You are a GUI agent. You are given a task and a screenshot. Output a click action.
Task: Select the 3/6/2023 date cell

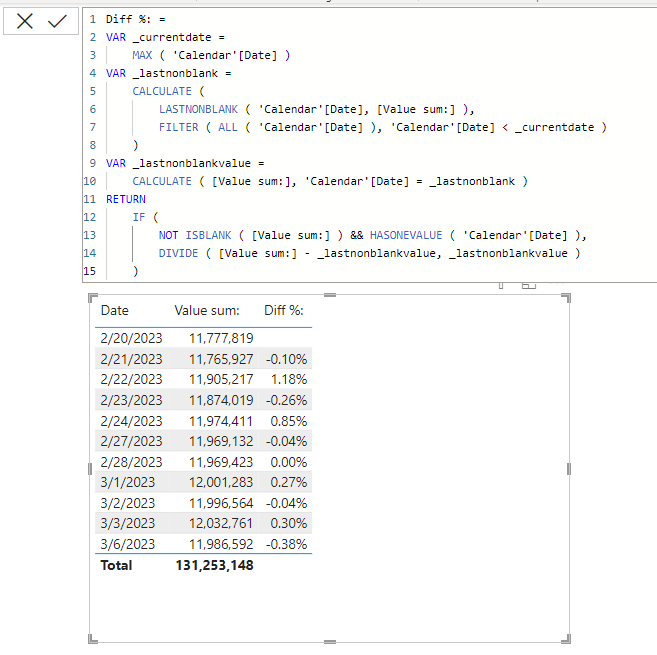[127, 544]
